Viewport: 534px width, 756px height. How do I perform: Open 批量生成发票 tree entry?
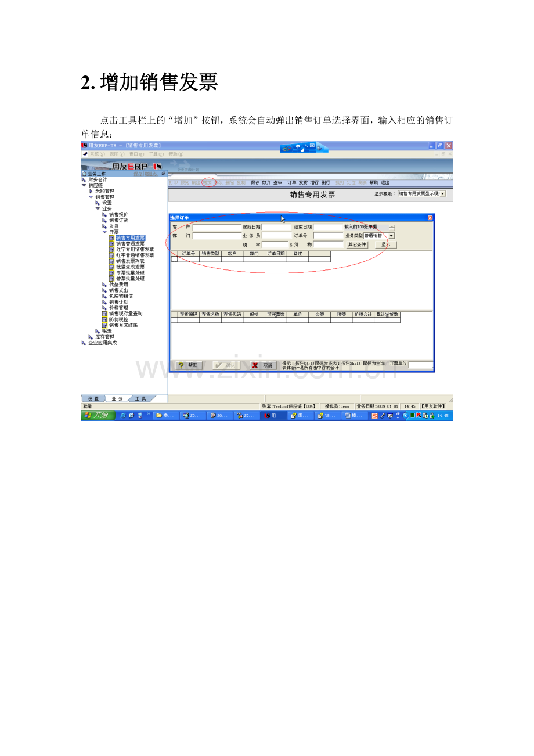tap(131, 267)
